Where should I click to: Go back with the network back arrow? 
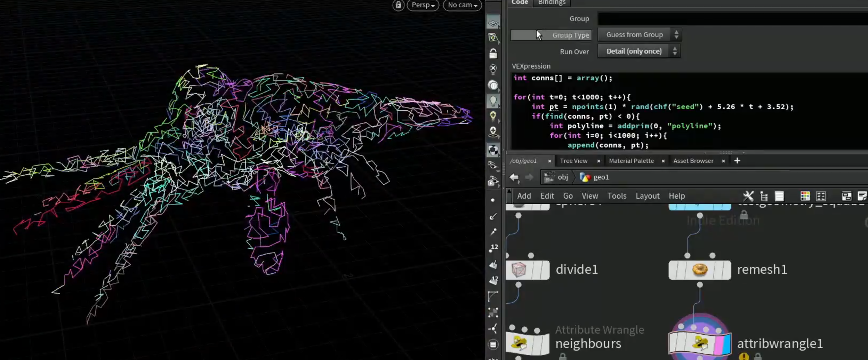514,177
